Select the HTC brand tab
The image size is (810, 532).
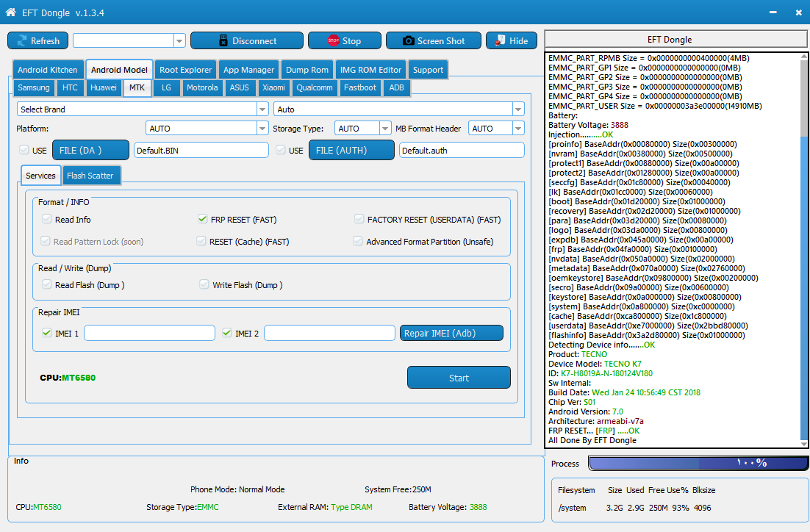[71, 87]
